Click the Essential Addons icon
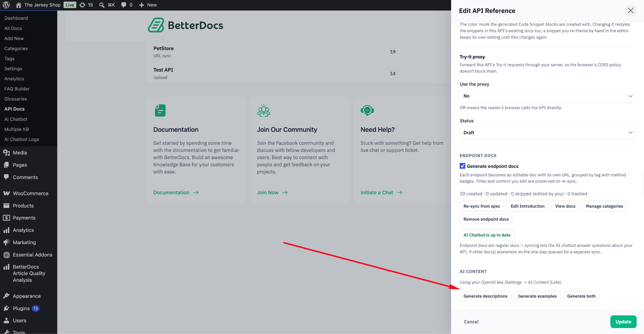The image size is (644, 334). coord(6,255)
